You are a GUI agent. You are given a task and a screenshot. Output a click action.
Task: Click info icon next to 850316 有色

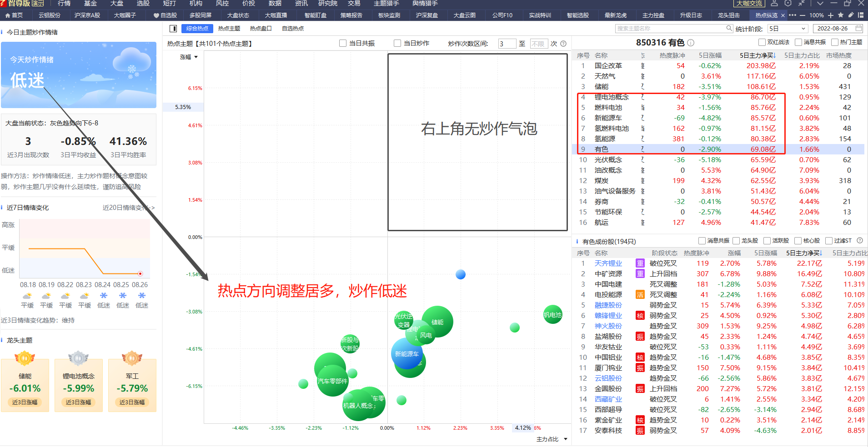(691, 43)
